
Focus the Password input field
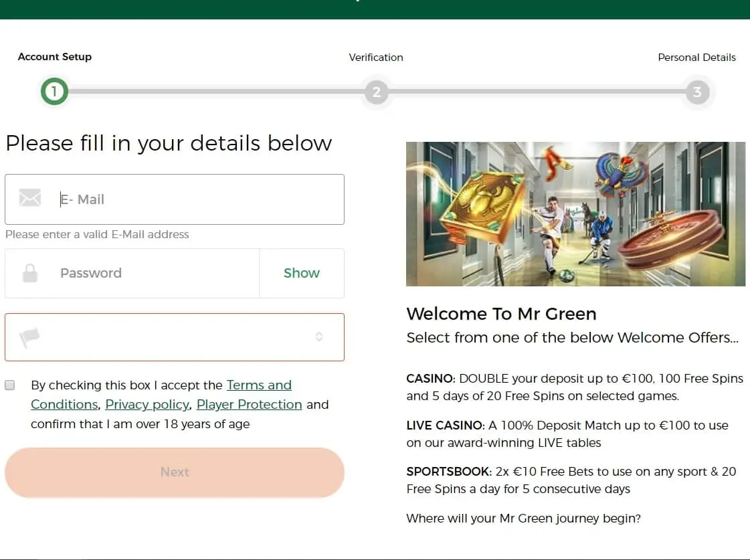132,273
